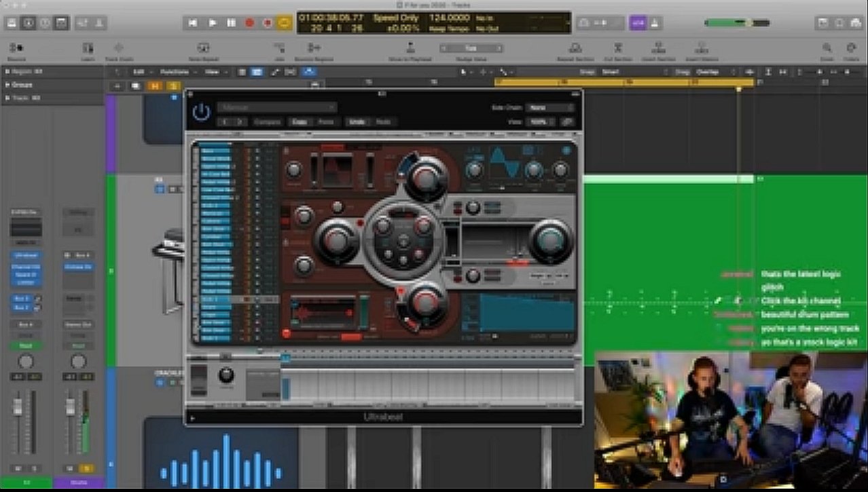Click Paste in the plug-in header
Image resolution: width=868 pixels, height=492 pixels.
pyautogui.click(x=325, y=122)
